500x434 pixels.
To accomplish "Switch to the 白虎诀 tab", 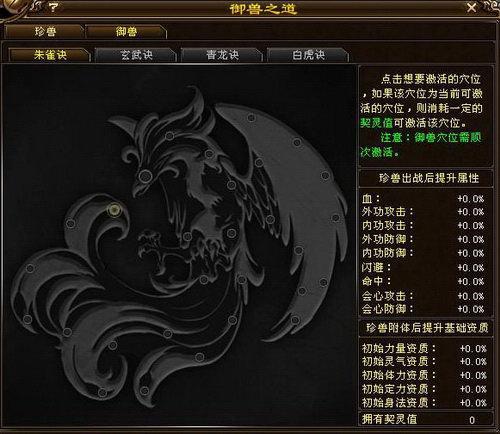I will tap(308, 55).
